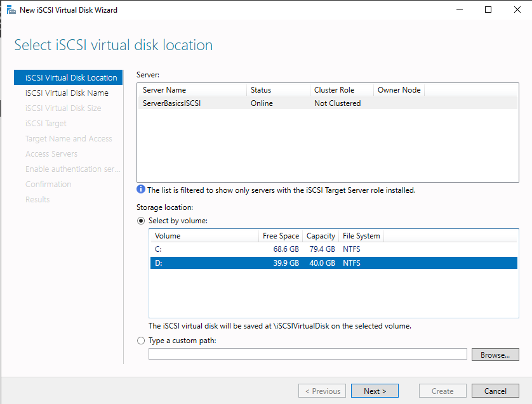Click the wizard icon in the title bar

coord(11,10)
